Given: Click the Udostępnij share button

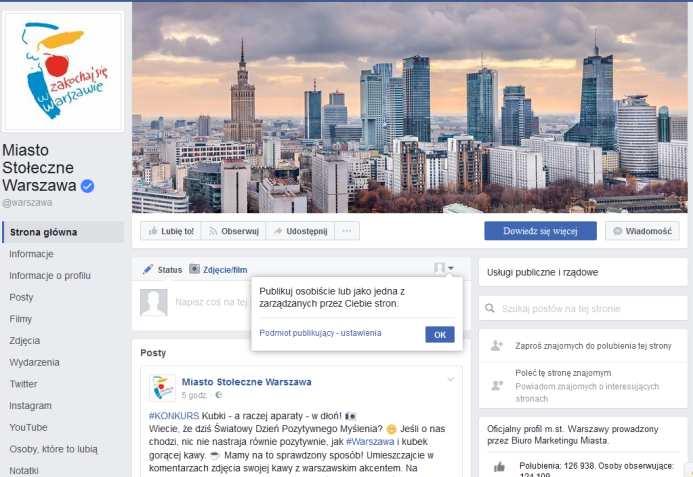Looking at the screenshot, I should point(300,231).
